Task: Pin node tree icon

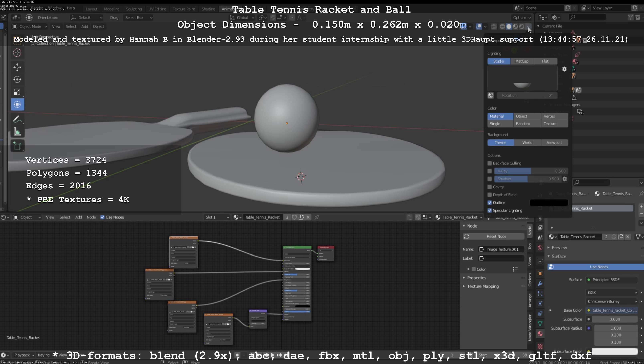Action: coord(317,217)
